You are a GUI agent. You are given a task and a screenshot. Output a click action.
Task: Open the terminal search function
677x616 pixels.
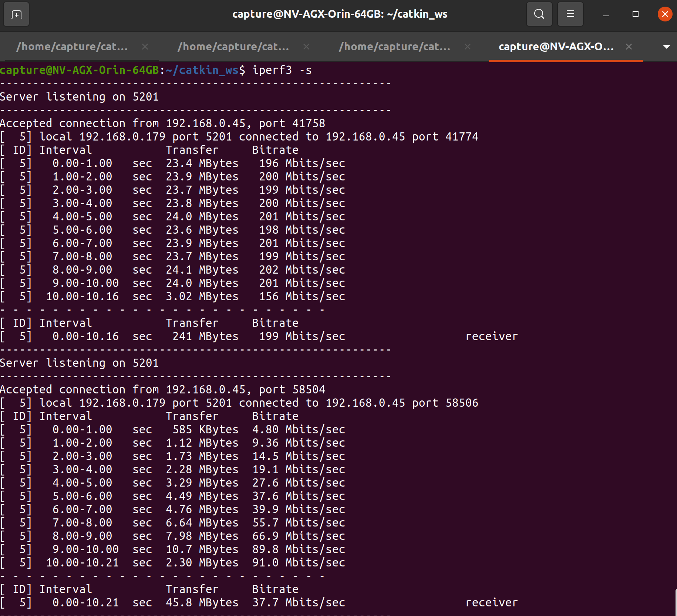tap(539, 14)
